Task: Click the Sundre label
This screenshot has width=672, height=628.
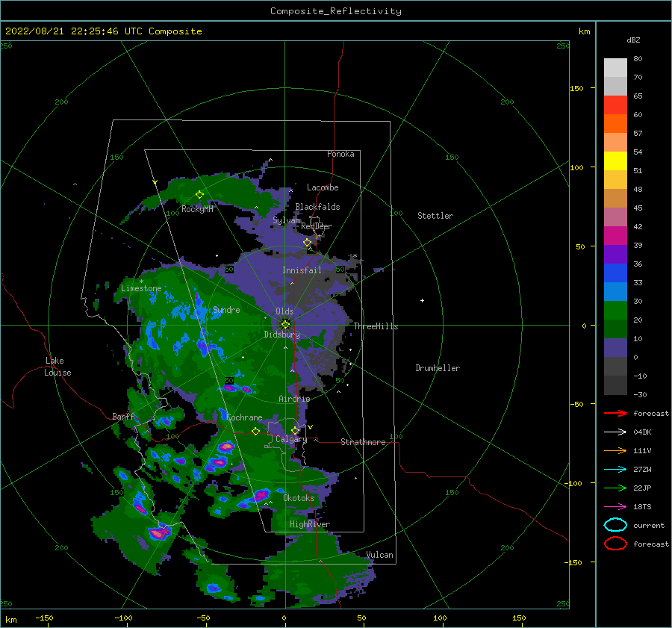Action: point(226,310)
